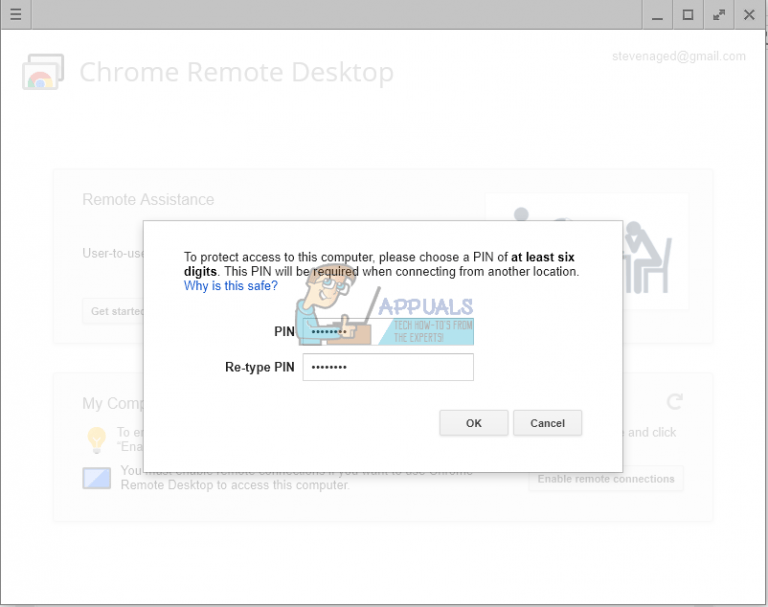Click the refresh icon in My Computers
This screenshot has height=607, width=768.
click(674, 402)
